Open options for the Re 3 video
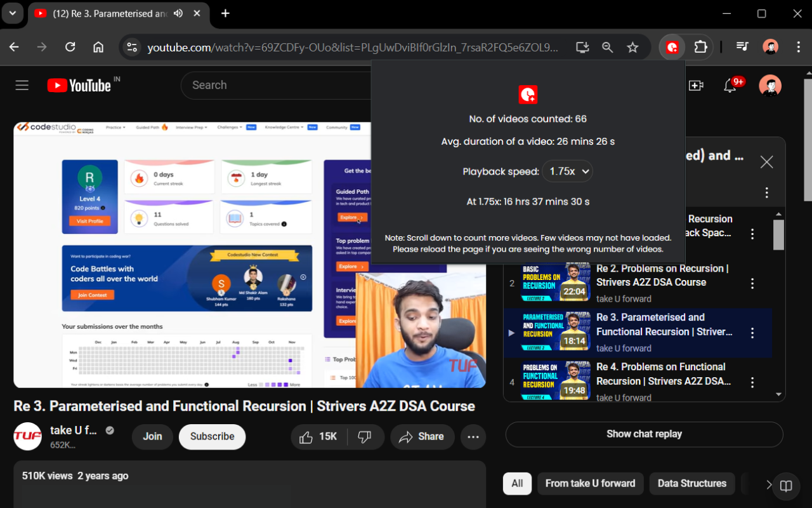Screen dimensions: 812x508 click(x=752, y=333)
